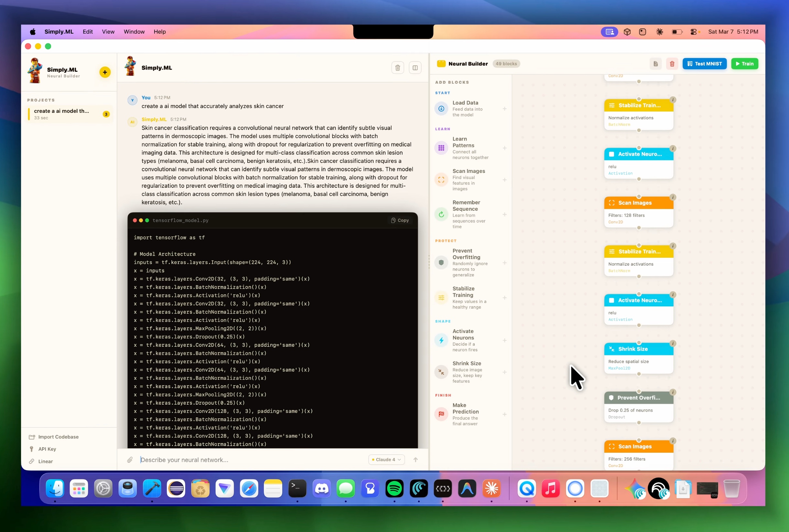Open the Help menu
This screenshot has width=789, height=532.
click(x=159, y=32)
